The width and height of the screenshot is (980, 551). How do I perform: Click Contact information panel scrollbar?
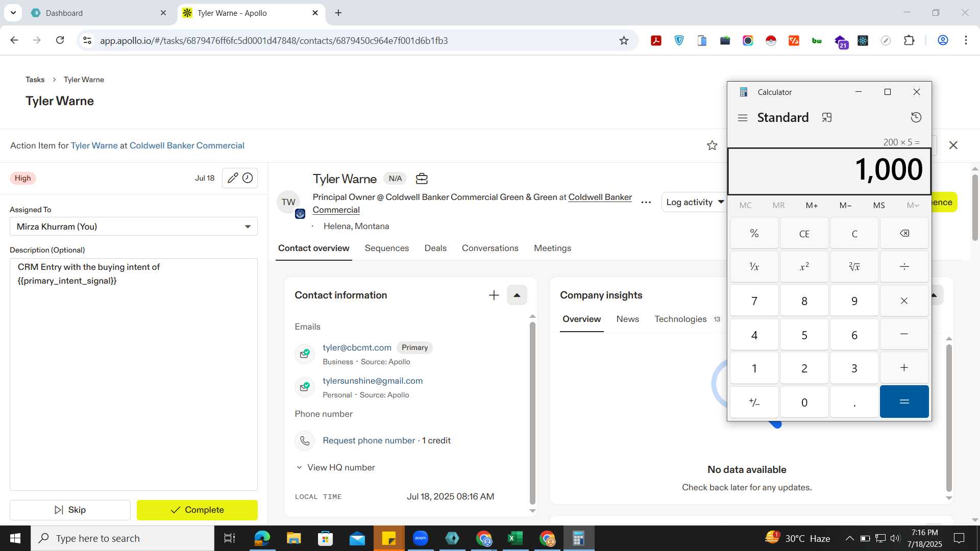click(x=532, y=413)
